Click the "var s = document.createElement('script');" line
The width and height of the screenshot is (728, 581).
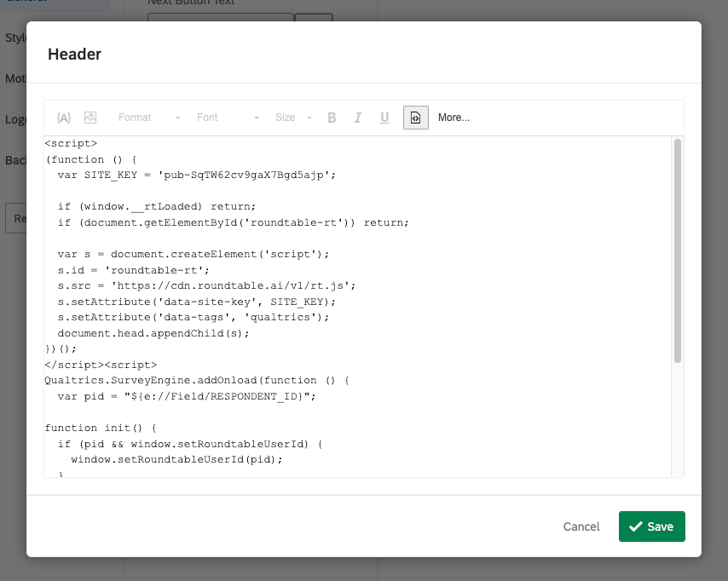[194, 255]
